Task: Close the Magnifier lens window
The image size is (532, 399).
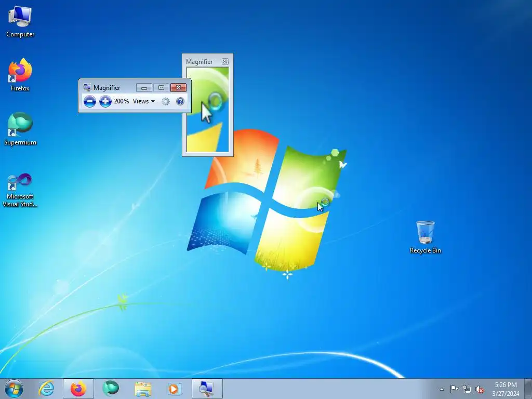Action: click(225, 61)
